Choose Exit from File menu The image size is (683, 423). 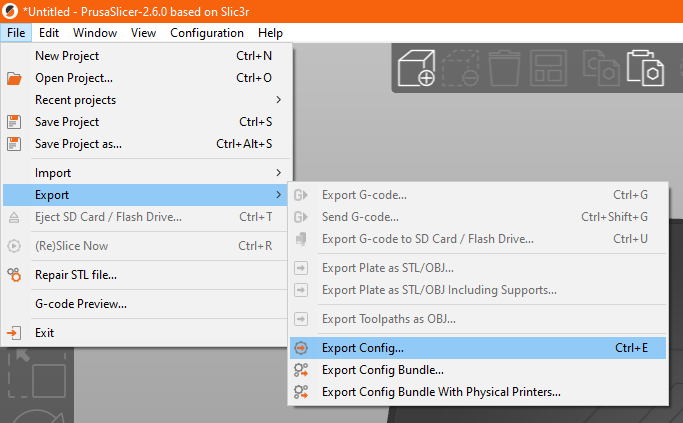(x=147, y=333)
